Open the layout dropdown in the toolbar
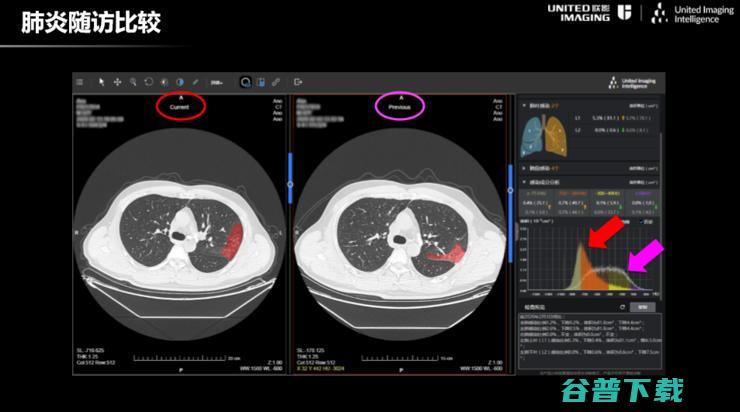 (x=217, y=83)
